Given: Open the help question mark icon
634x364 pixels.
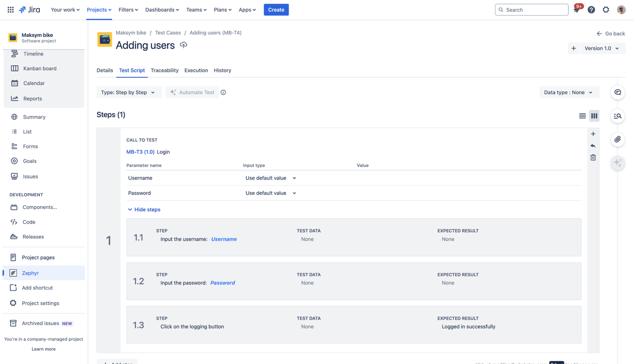Looking at the screenshot, I should coord(591,9).
